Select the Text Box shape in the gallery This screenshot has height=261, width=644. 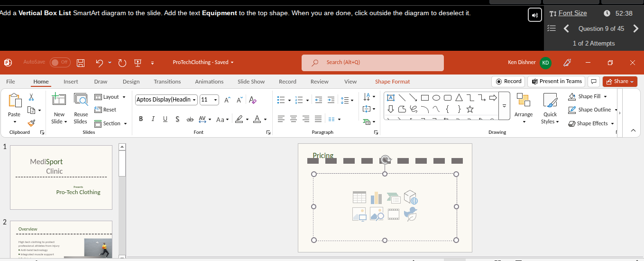391,98
